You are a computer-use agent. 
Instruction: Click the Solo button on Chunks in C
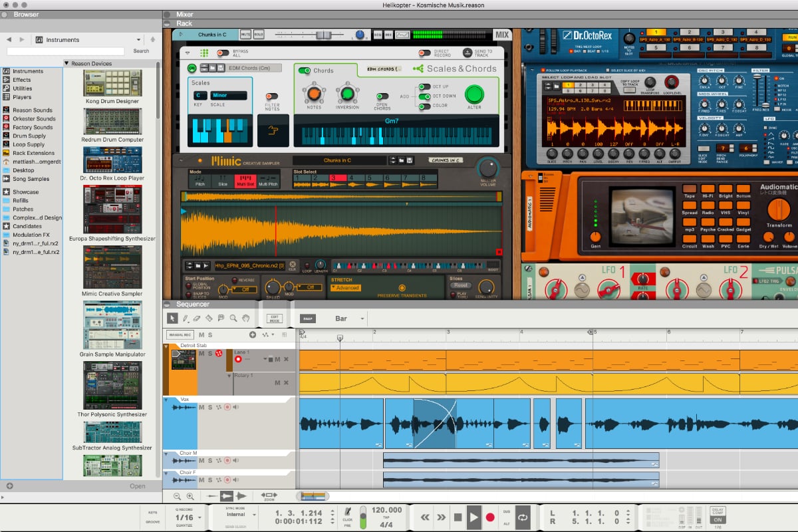[259, 35]
